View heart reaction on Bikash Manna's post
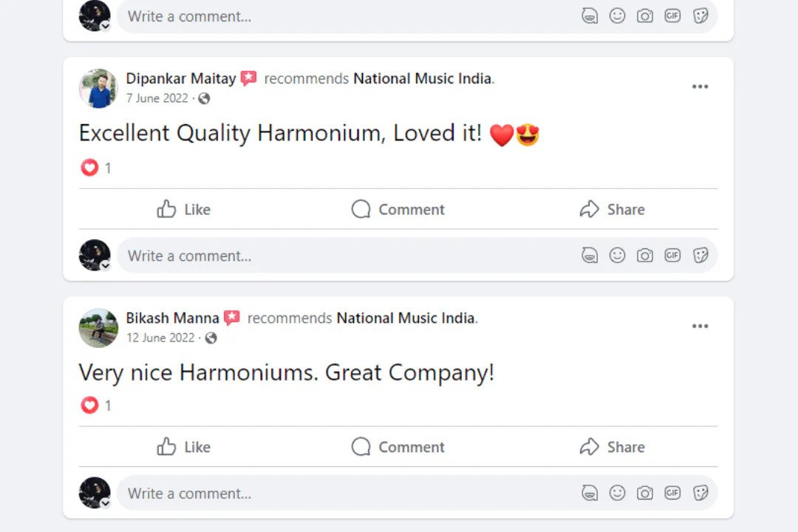The image size is (798, 532). click(89, 405)
